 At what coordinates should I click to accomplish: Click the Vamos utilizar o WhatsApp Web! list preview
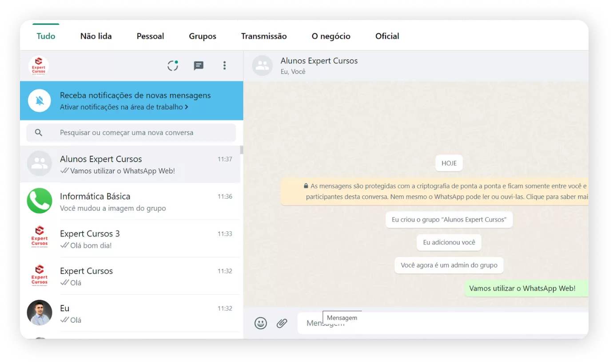pyautogui.click(x=123, y=171)
